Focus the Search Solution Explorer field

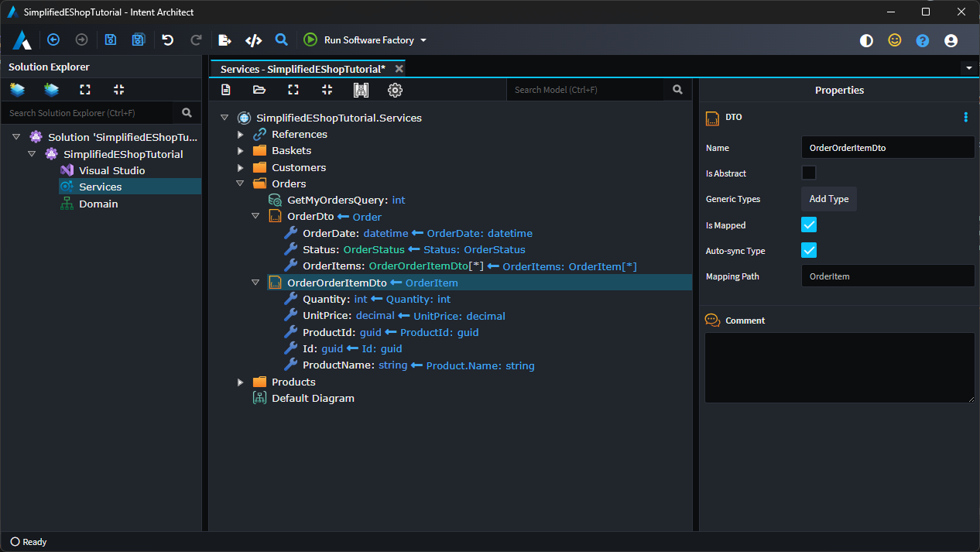tap(87, 113)
